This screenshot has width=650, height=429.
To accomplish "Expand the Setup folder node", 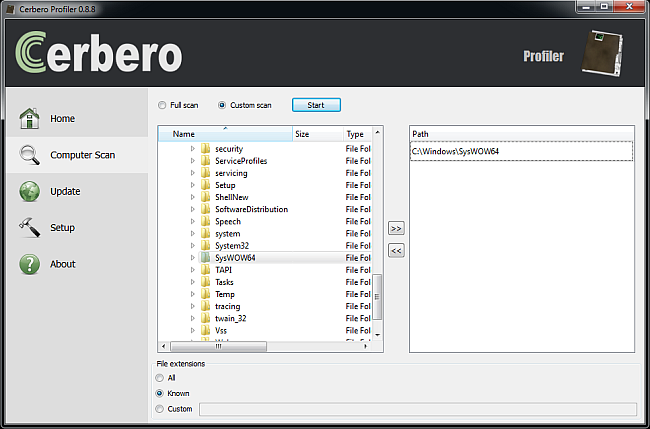I will pos(193,185).
